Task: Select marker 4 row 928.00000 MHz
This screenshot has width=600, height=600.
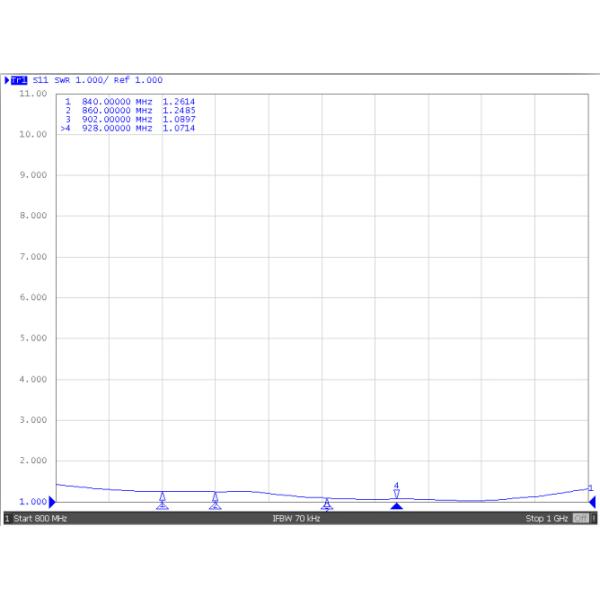Action: [x=128, y=128]
